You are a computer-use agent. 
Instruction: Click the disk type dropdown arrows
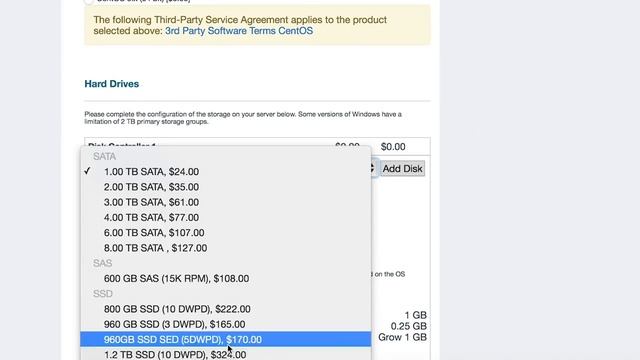372,168
